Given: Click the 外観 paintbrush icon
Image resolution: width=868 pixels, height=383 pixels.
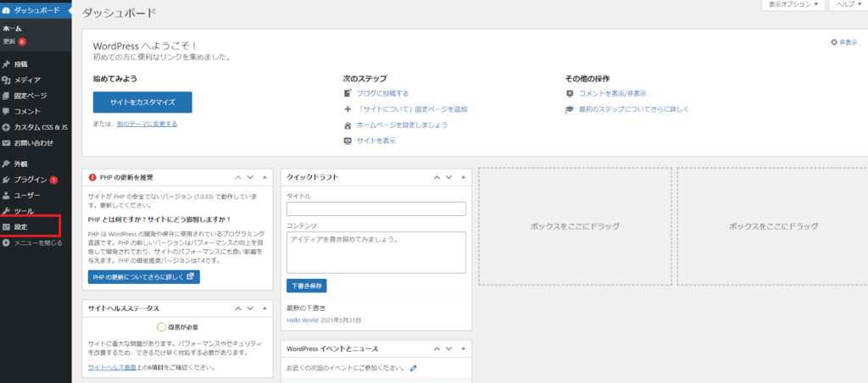Looking at the screenshot, I should [7, 164].
